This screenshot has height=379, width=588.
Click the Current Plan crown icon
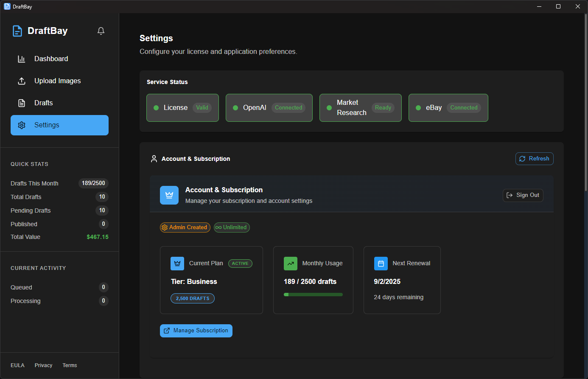[177, 264]
